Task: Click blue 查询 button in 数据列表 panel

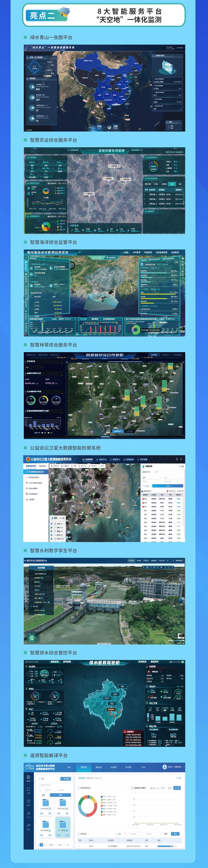Action: point(168,486)
